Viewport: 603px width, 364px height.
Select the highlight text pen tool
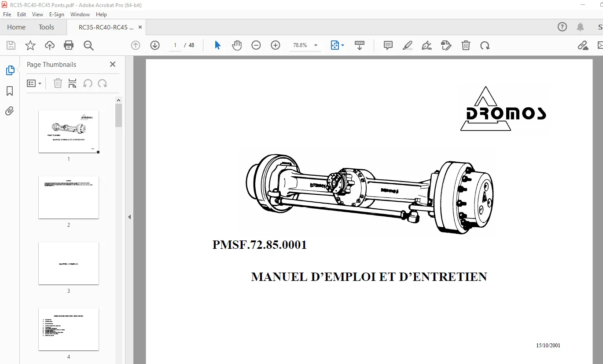[408, 45]
